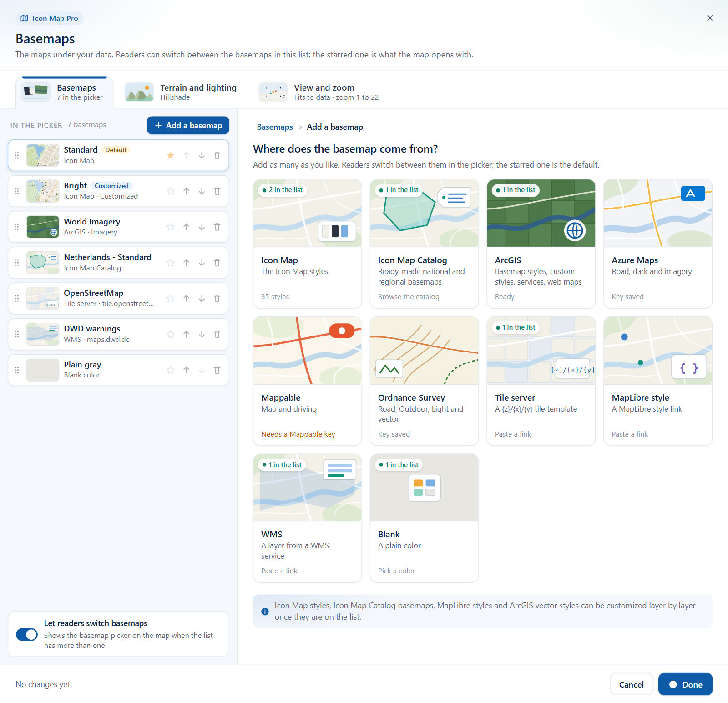Click the Default tag on Standard
728x703 pixels.
click(116, 150)
